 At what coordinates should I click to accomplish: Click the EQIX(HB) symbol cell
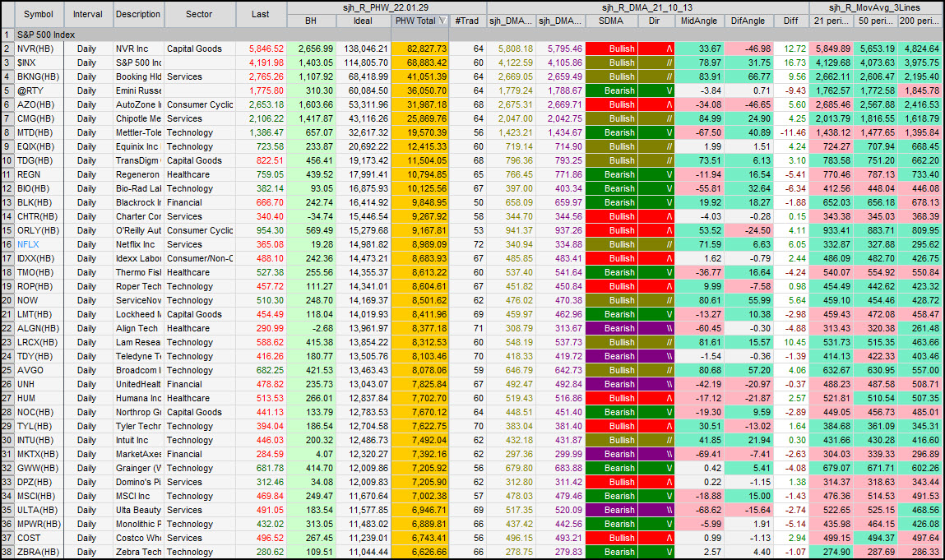pyautogui.click(x=39, y=146)
